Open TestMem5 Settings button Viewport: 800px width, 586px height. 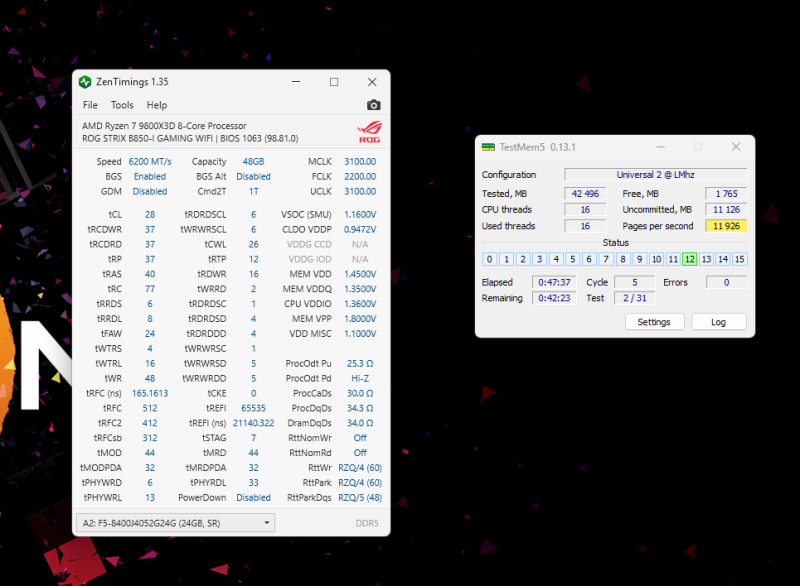click(x=654, y=322)
